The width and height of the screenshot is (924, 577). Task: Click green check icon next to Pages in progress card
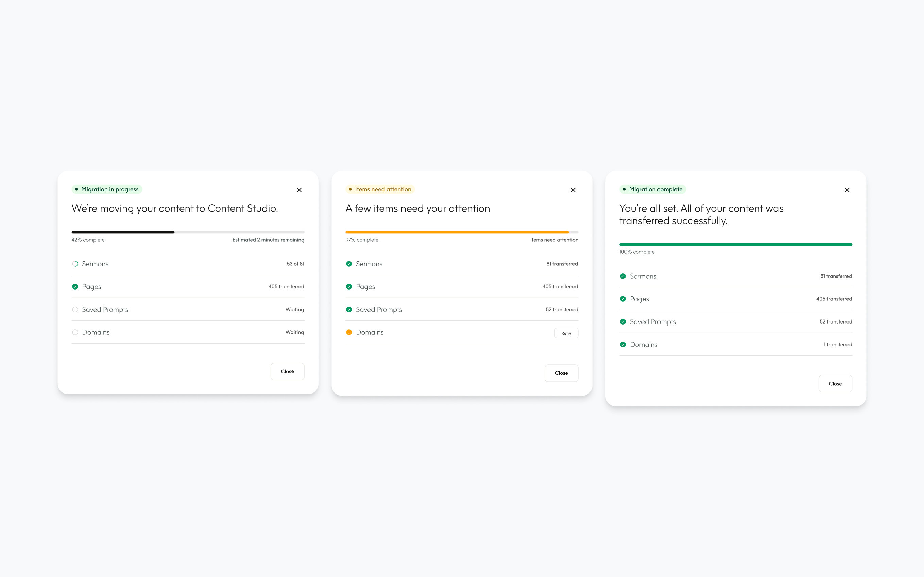coord(75,286)
